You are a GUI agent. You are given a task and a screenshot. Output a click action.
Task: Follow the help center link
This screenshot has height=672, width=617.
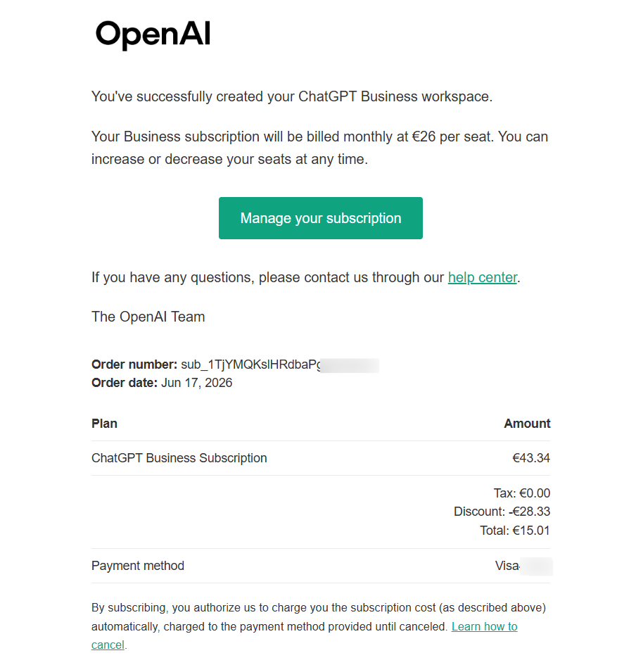[x=483, y=277]
